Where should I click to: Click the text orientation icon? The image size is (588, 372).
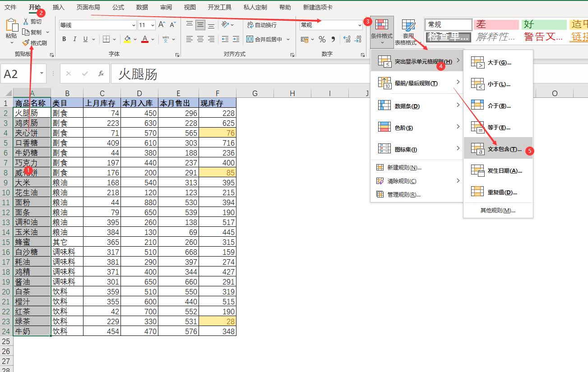coord(225,25)
